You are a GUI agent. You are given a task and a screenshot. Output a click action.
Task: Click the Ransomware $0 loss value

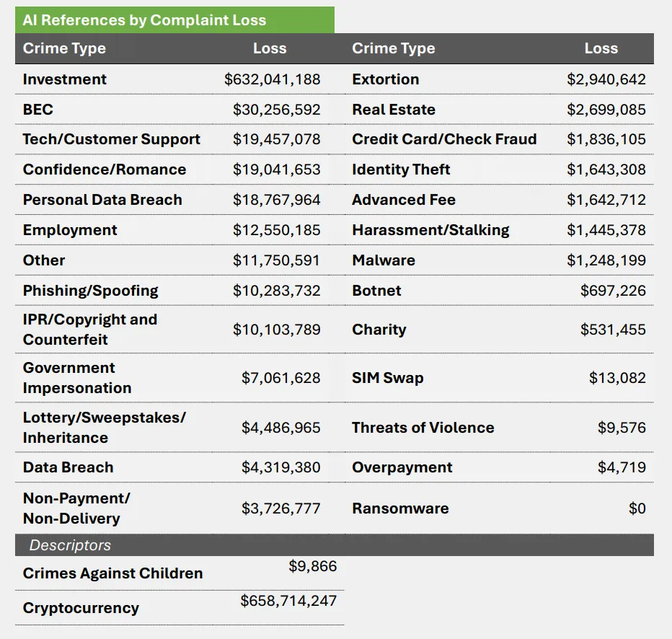pyautogui.click(x=637, y=508)
